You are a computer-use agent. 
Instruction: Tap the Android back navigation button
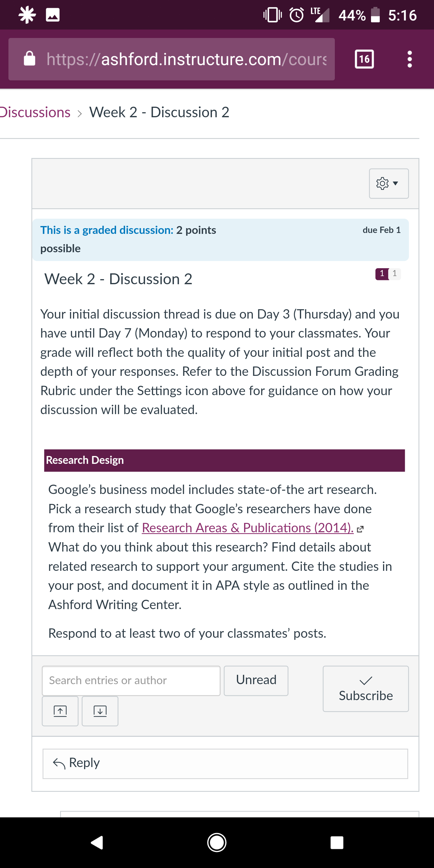pyautogui.click(x=97, y=843)
